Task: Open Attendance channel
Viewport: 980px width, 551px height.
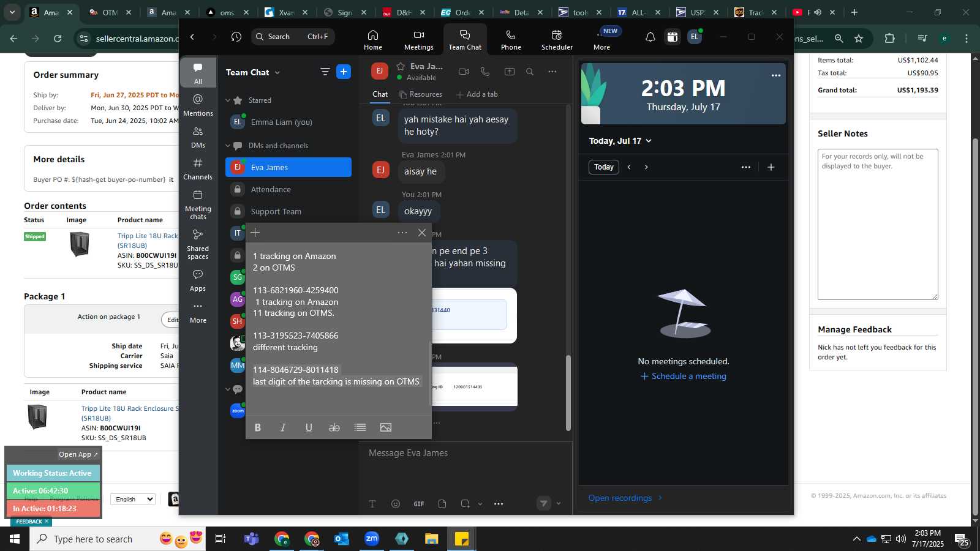Action: coord(288,190)
